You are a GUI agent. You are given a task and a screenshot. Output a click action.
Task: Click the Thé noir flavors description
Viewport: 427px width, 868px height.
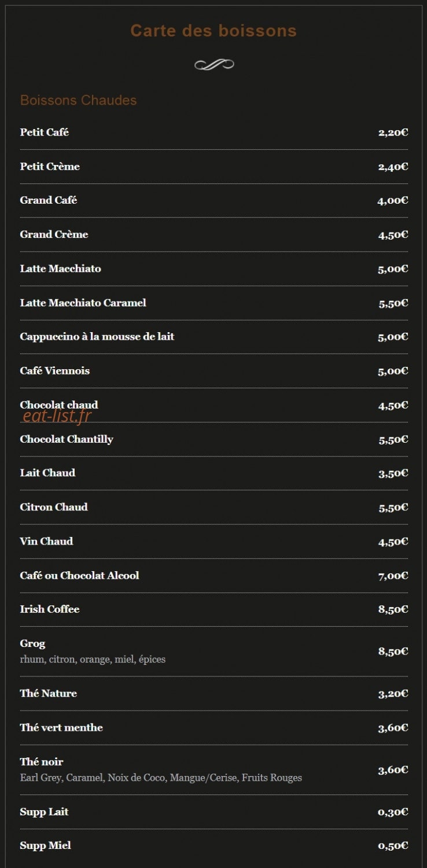tap(161, 778)
